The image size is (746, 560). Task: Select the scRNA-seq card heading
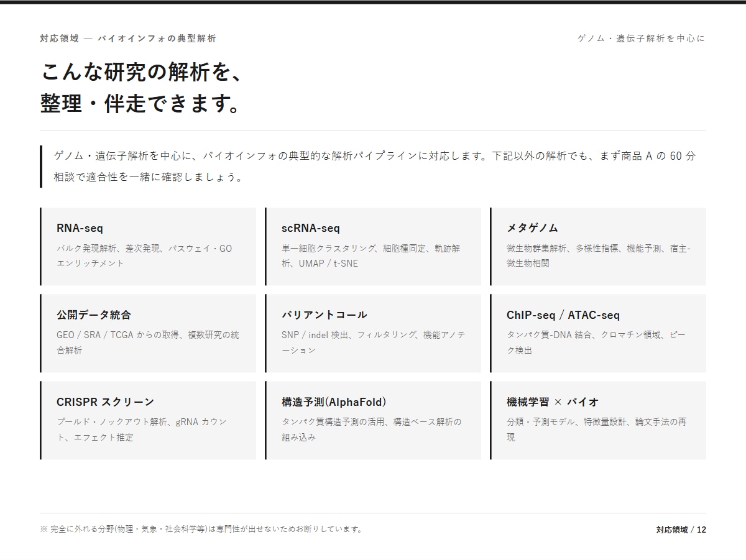(311, 228)
